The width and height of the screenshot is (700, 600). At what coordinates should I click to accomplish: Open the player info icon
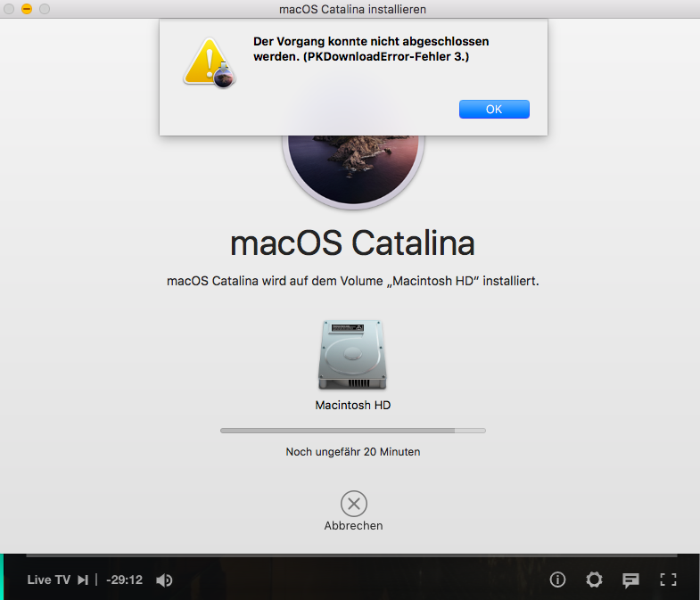(x=557, y=579)
